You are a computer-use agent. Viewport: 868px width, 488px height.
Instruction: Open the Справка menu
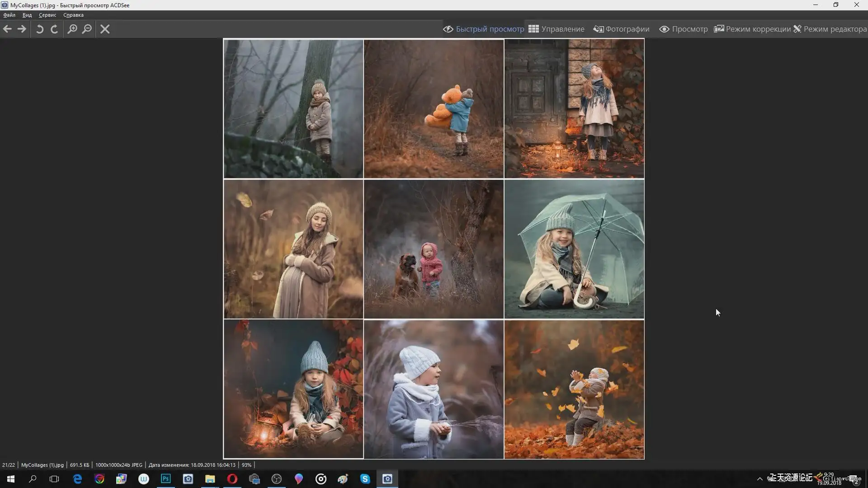coord(73,15)
